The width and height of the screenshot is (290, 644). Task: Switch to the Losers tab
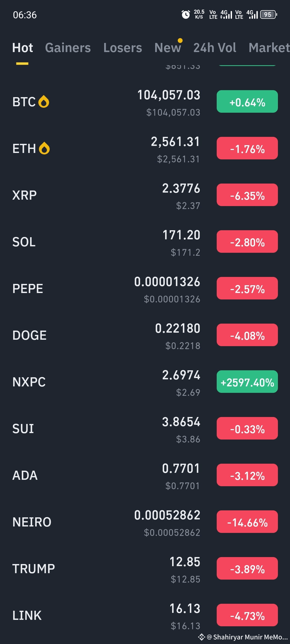coord(123,48)
